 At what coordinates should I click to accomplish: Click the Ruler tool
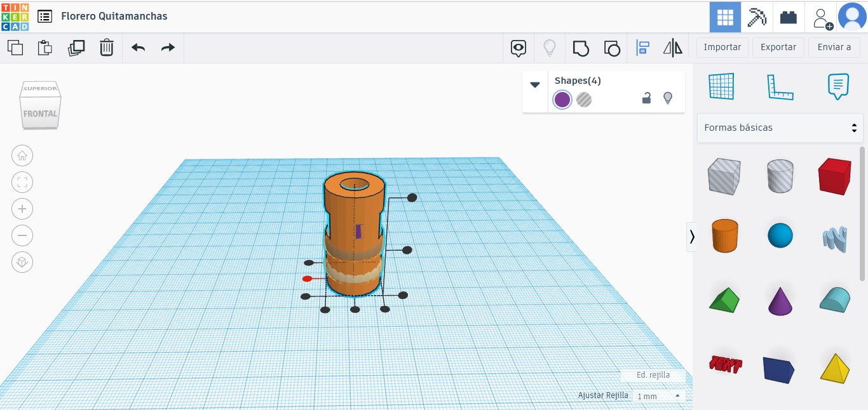(x=780, y=87)
